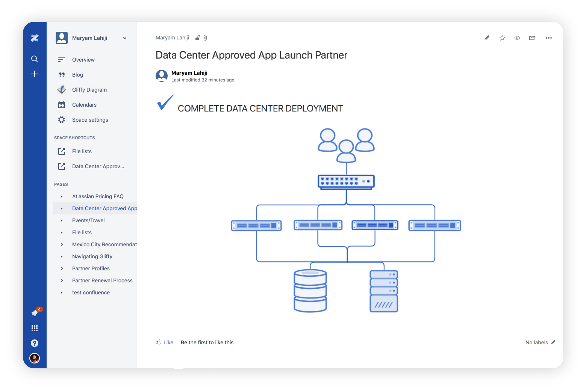Open the Events/Travel page

click(x=88, y=220)
